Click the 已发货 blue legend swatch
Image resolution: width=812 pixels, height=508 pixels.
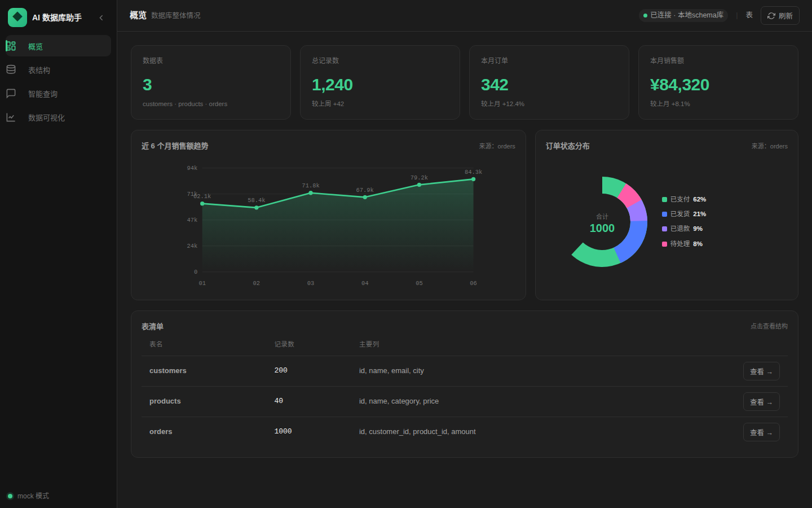point(664,214)
